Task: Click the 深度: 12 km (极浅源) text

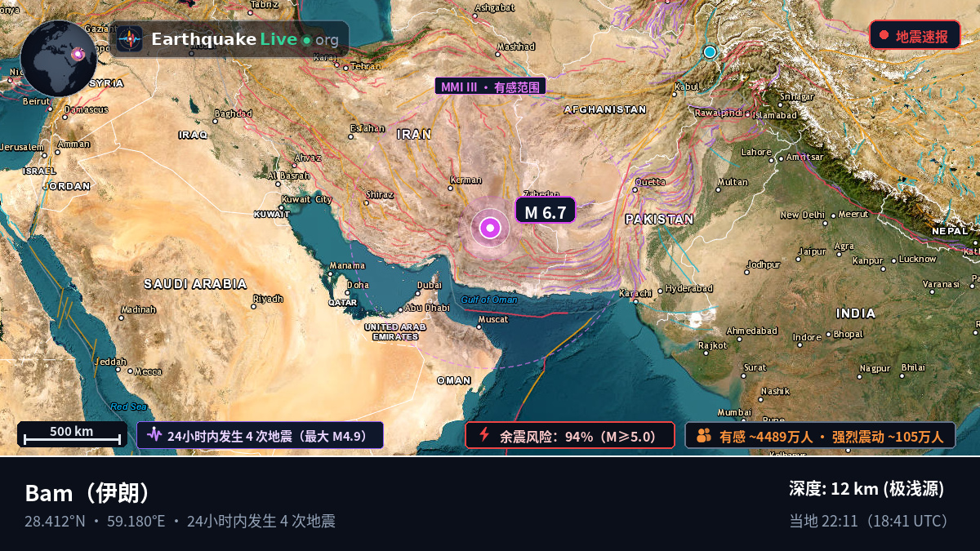Action: [x=866, y=489]
